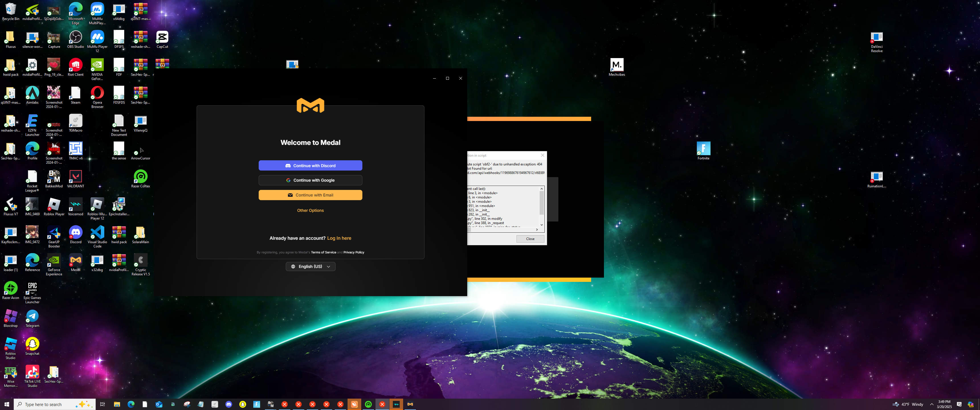The width and height of the screenshot is (980, 410).
Task: Click the traceback vertical scrollbar up arrow
Action: (541, 189)
